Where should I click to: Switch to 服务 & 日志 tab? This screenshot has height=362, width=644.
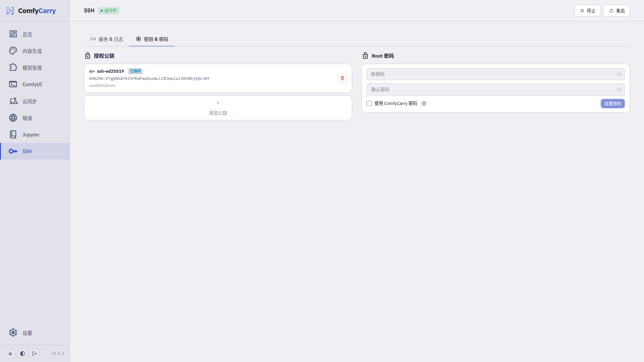click(x=107, y=39)
